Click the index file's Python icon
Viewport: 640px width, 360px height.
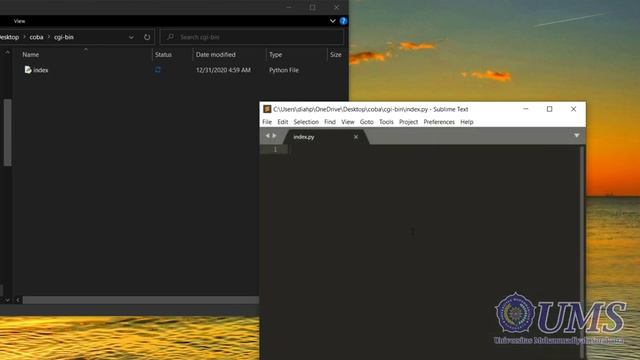(x=28, y=70)
